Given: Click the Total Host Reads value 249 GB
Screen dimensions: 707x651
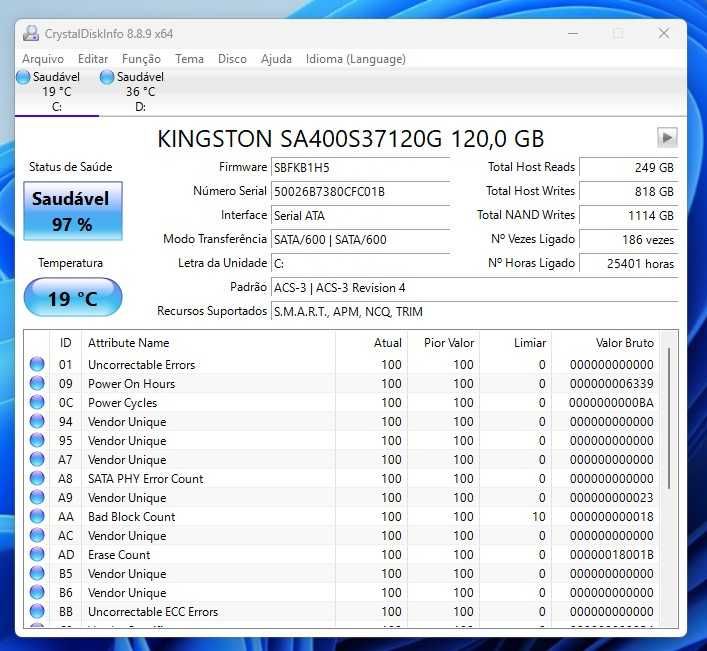Looking at the screenshot, I should [x=629, y=168].
